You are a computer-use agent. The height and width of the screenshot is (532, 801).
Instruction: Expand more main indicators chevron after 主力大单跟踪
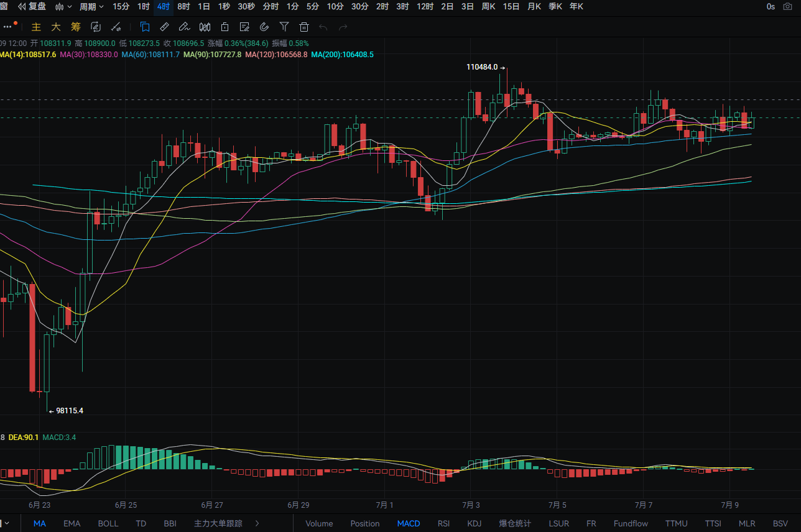click(257, 523)
